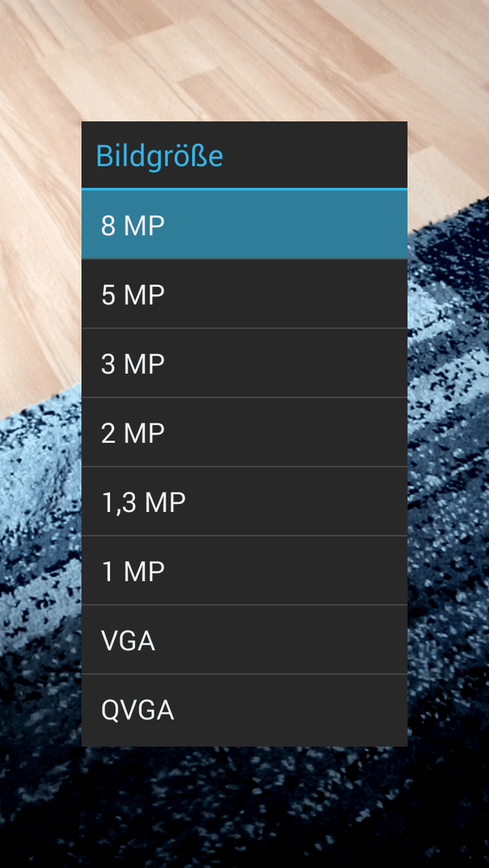The image size is (489, 868).
Task: Pick the 3 MP resolution option
Action: [244, 362]
